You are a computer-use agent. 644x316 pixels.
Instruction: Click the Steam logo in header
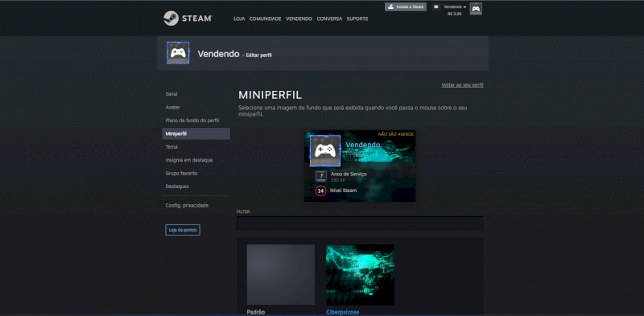(x=188, y=18)
